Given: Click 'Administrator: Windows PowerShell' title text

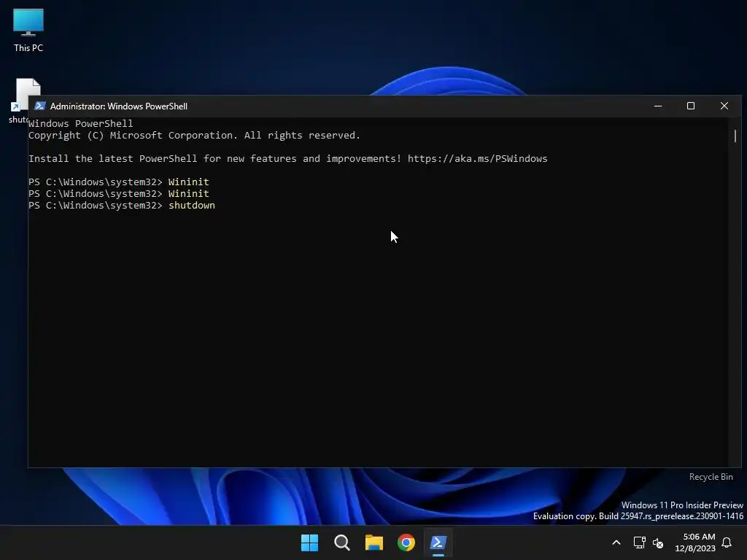Looking at the screenshot, I should (x=119, y=106).
